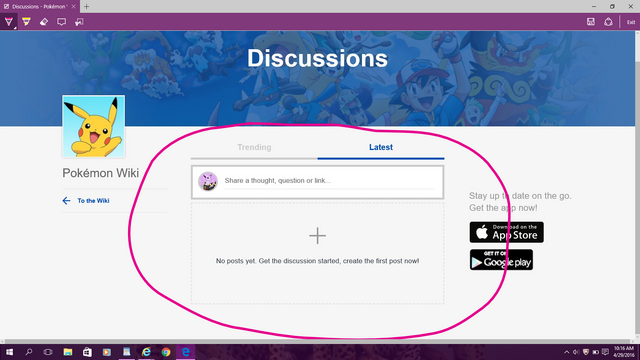Open File Explorer from taskbar

click(x=68, y=352)
